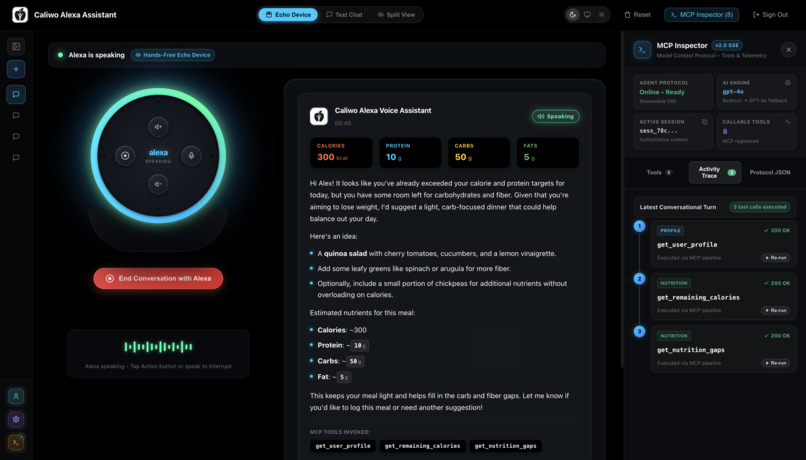
Task: Click the audio waveform visualizer
Action: point(158,347)
